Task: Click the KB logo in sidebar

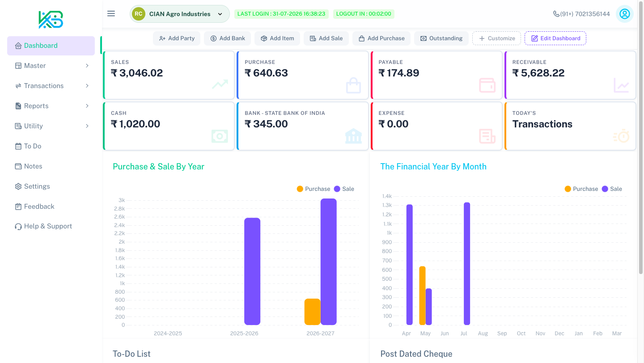Action: tap(51, 20)
